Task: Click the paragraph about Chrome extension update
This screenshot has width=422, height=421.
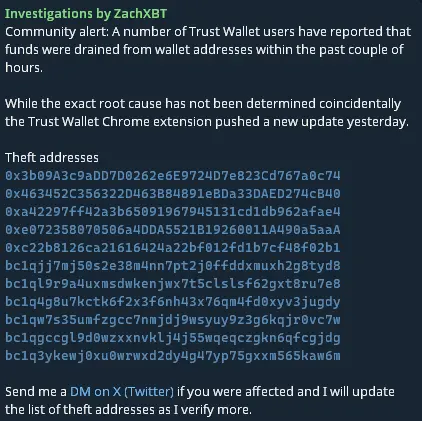Action: click(x=207, y=113)
